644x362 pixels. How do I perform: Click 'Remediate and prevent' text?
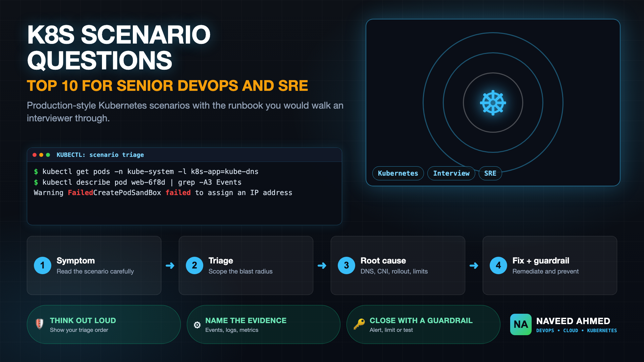(x=545, y=271)
